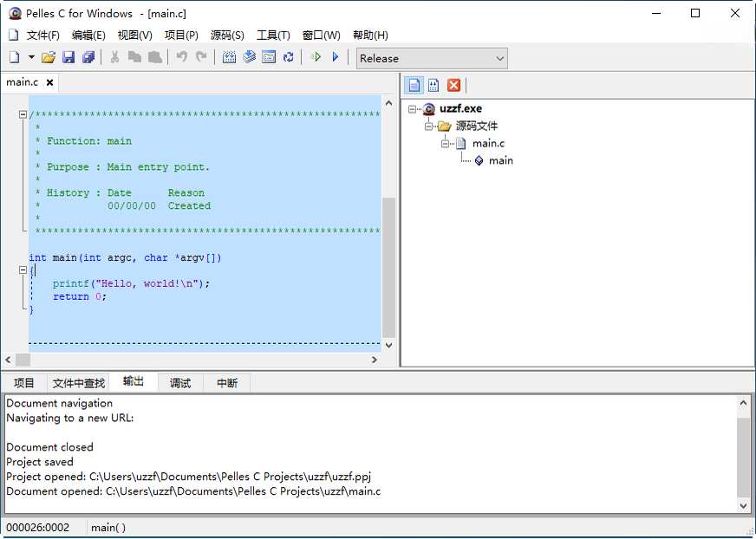756x539 pixels.
Task: Click the New file toolbar icon
Action: [15, 57]
